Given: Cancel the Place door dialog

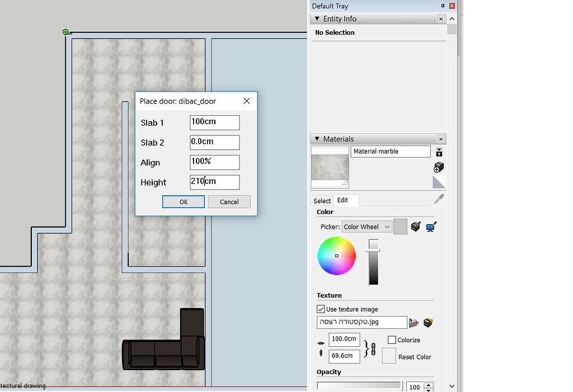Looking at the screenshot, I should [229, 202].
